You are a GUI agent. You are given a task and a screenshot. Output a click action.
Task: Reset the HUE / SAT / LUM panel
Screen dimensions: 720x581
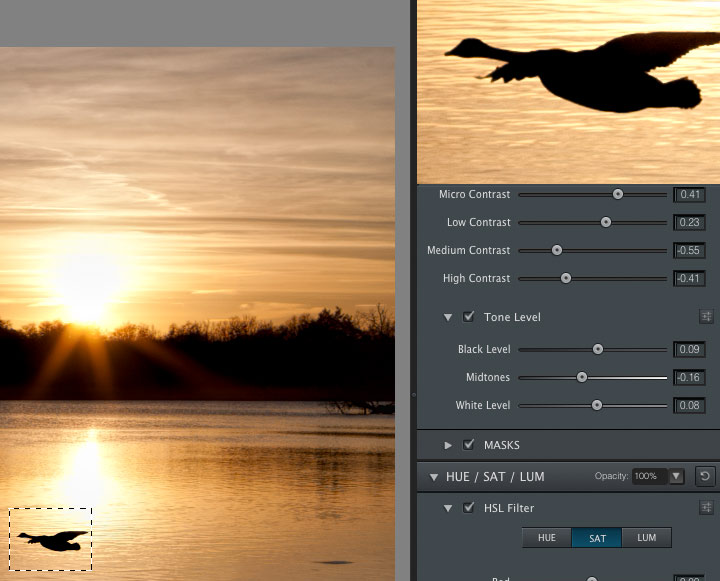pos(704,476)
